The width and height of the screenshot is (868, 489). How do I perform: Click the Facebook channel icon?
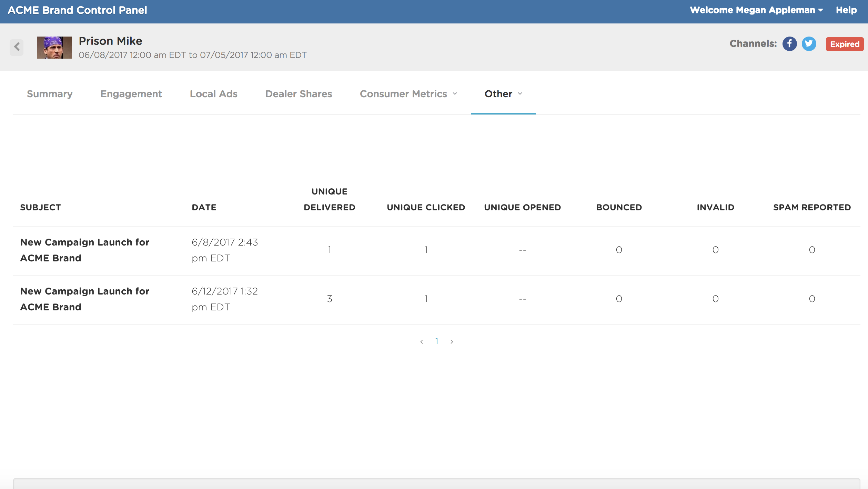(x=789, y=44)
